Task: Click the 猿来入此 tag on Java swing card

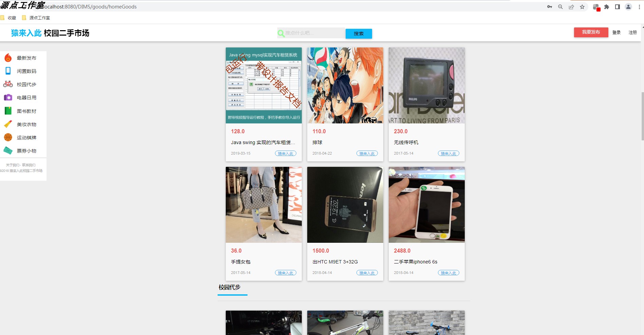Action: click(x=286, y=154)
